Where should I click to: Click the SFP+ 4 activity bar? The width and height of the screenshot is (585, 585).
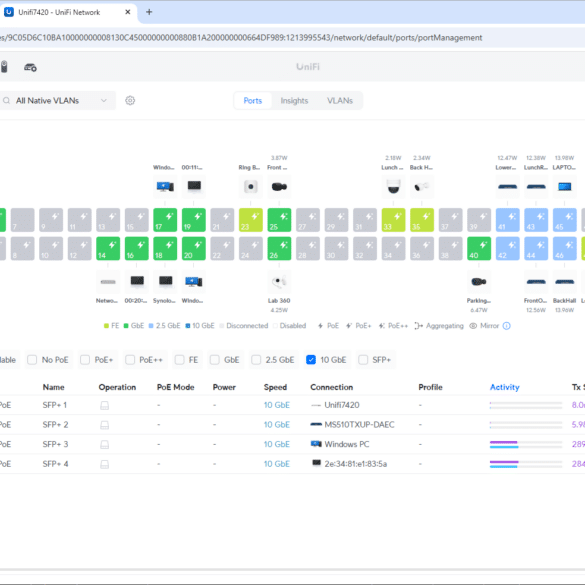(x=526, y=464)
